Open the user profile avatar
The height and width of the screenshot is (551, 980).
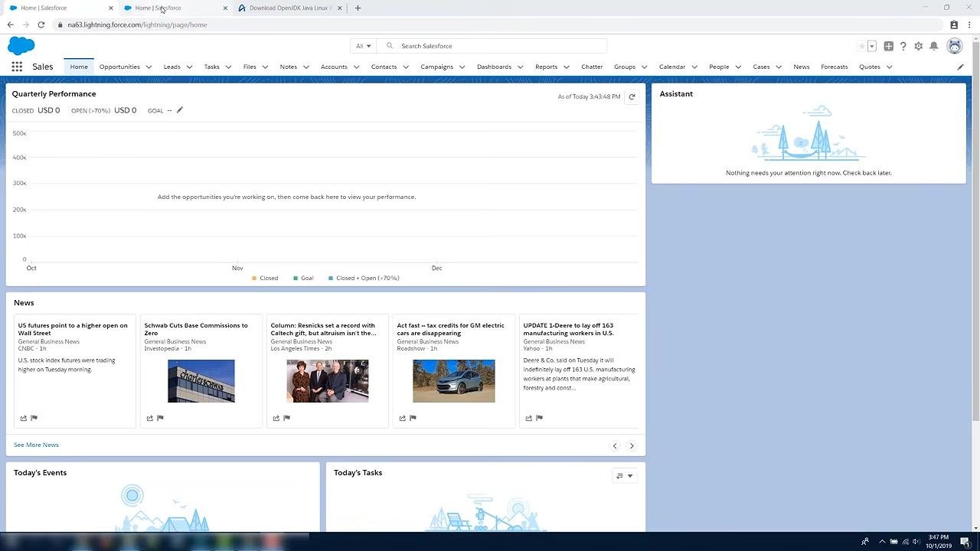click(955, 46)
